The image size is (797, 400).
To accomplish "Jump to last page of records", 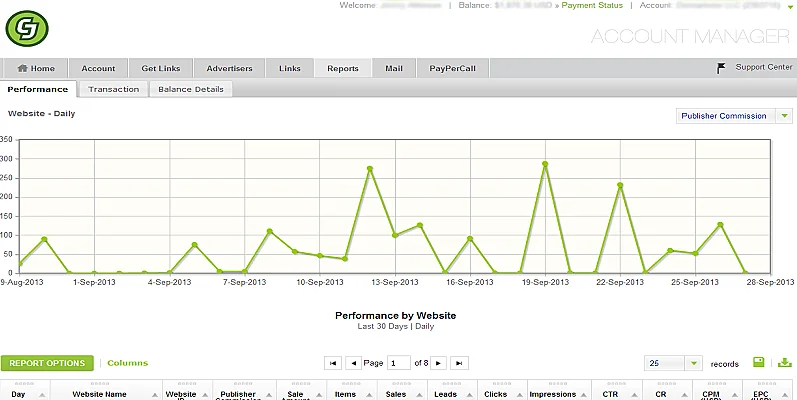I will (459, 363).
